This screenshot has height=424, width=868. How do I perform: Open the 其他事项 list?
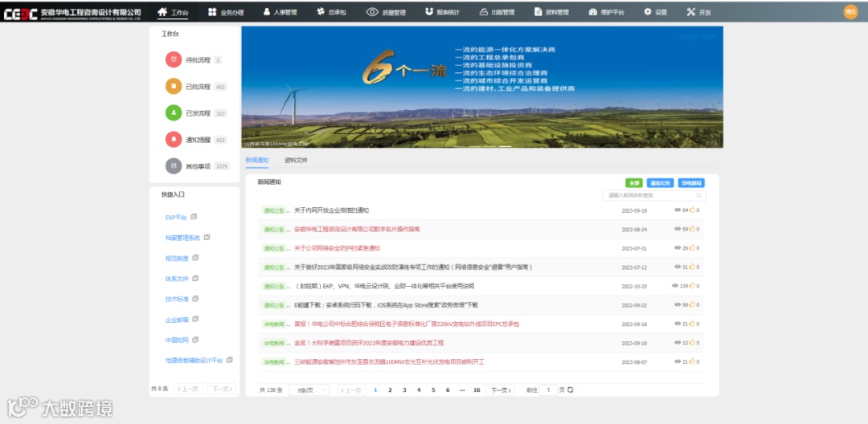(199, 166)
